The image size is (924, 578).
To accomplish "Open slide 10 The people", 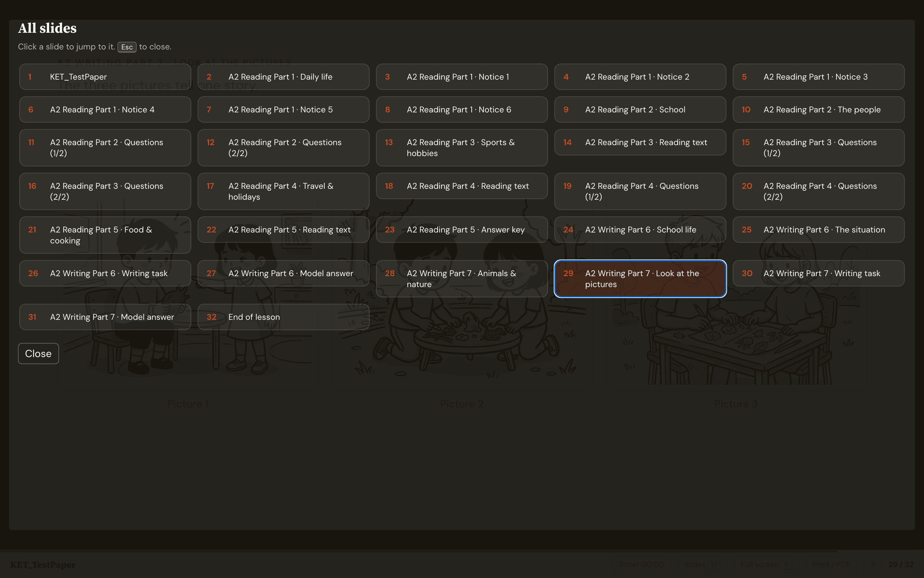I will pos(818,110).
